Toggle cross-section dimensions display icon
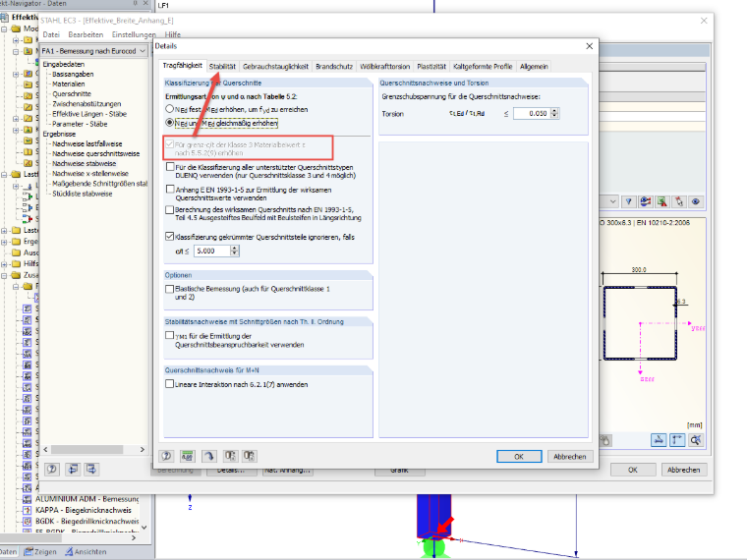 click(x=659, y=440)
